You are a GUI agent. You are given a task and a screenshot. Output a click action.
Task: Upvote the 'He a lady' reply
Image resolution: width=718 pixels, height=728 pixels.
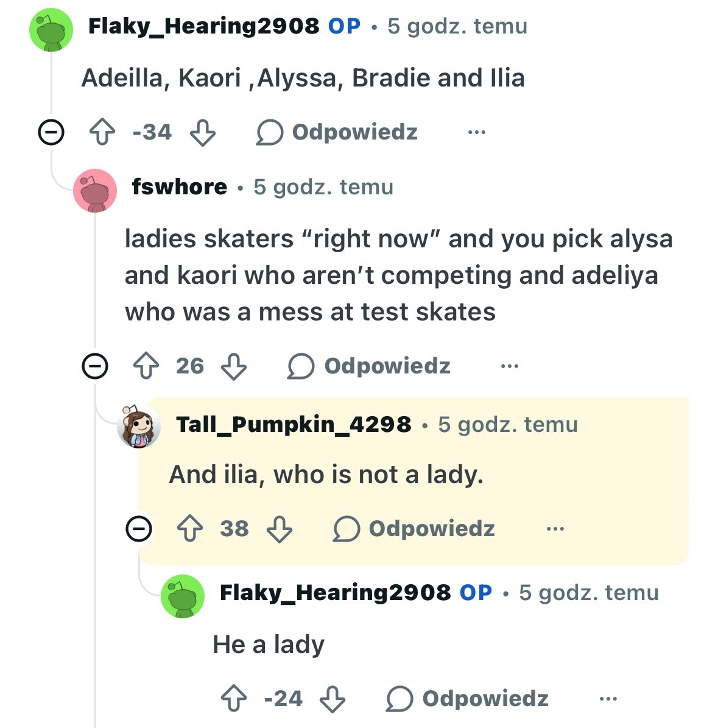(x=233, y=698)
